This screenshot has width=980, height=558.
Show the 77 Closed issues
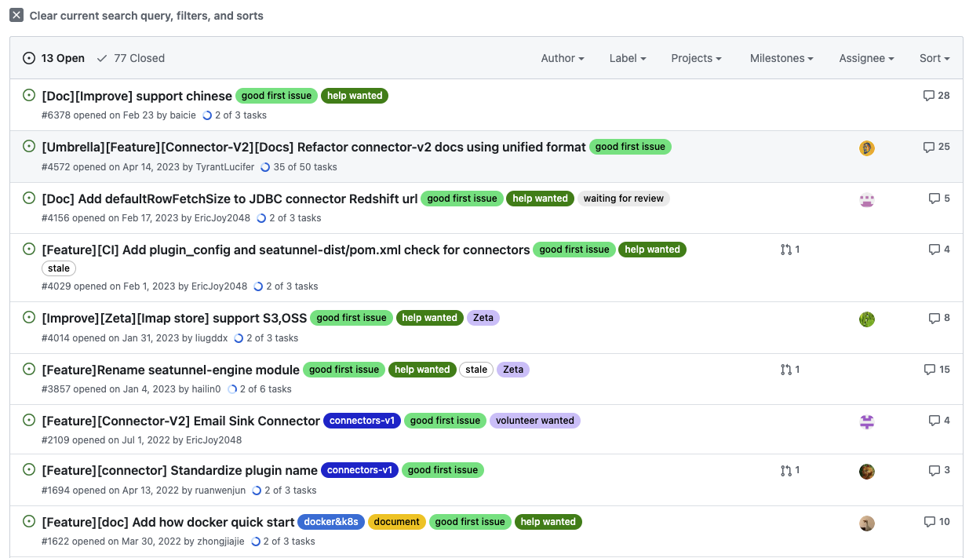tap(130, 58)
